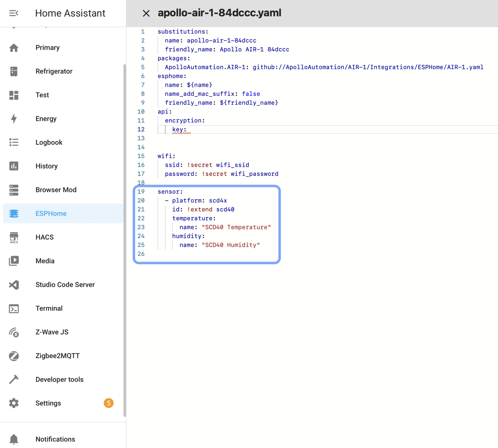Click the 'encryption:' line
This screenshot has height=448, width=498.
point(185,121)
